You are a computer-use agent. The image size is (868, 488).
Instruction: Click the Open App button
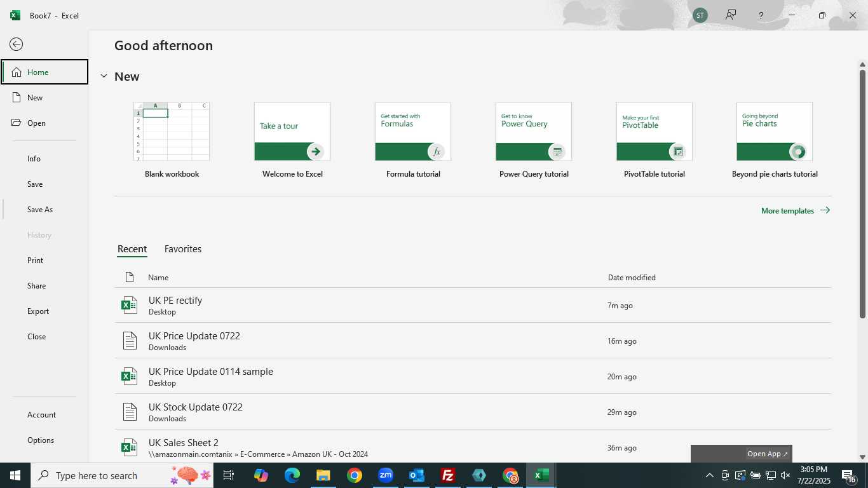click(768, 454)
